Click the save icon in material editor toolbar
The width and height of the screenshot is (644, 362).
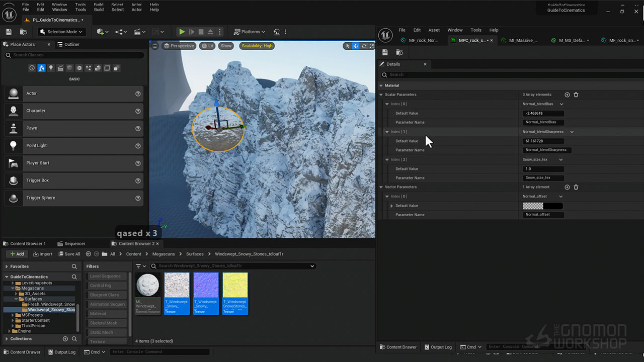(x=385, y=52)
